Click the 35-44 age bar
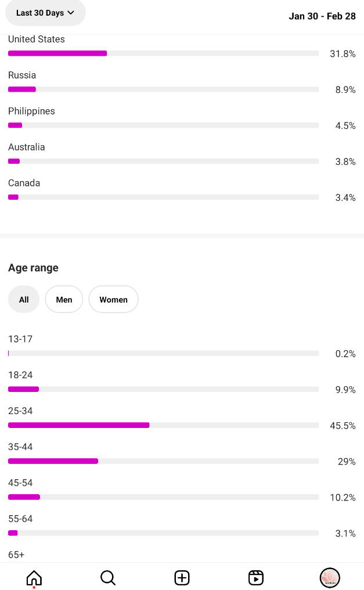The width and height of the screenshot is (364, 590). pos(164,461)
